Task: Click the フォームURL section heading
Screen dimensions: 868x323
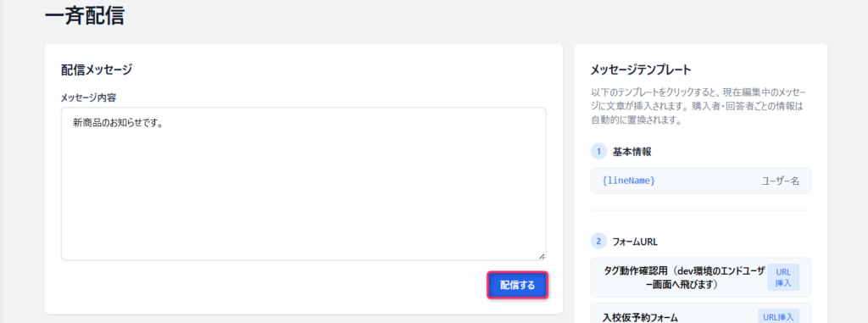Action: coord(635,242)
